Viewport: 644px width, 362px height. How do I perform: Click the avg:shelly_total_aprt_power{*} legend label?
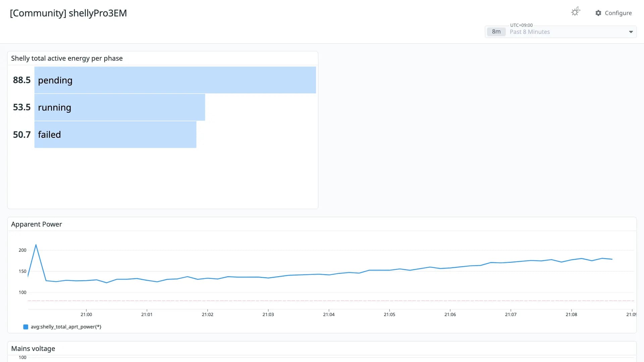click(66, 327)
